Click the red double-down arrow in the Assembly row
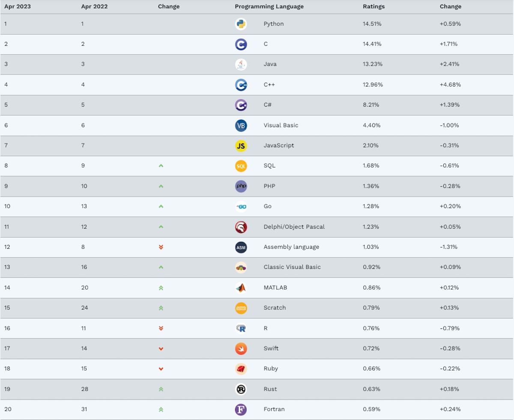Screen dimensions: 514x420 pyautogui.click(x=161, y=247)
